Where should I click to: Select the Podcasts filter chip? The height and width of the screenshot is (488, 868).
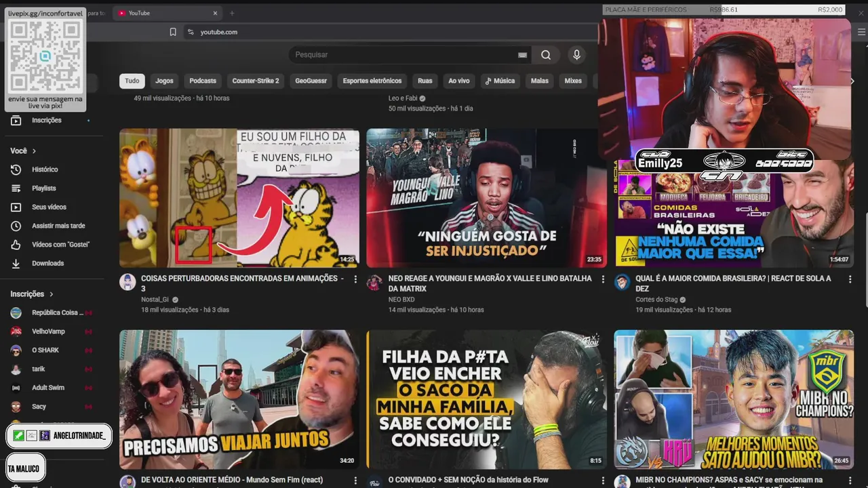pyautogui.click(x=203, y=81)
